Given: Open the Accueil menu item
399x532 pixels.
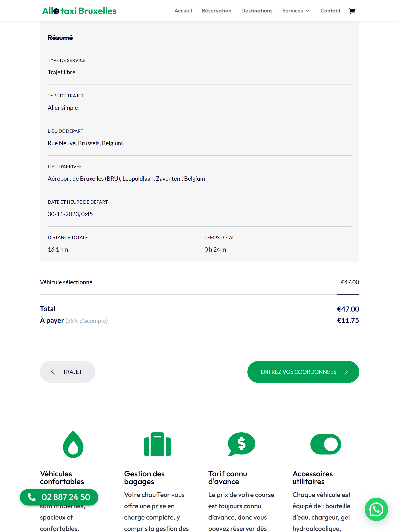Looking at the screenshot, I should [183, 11].
